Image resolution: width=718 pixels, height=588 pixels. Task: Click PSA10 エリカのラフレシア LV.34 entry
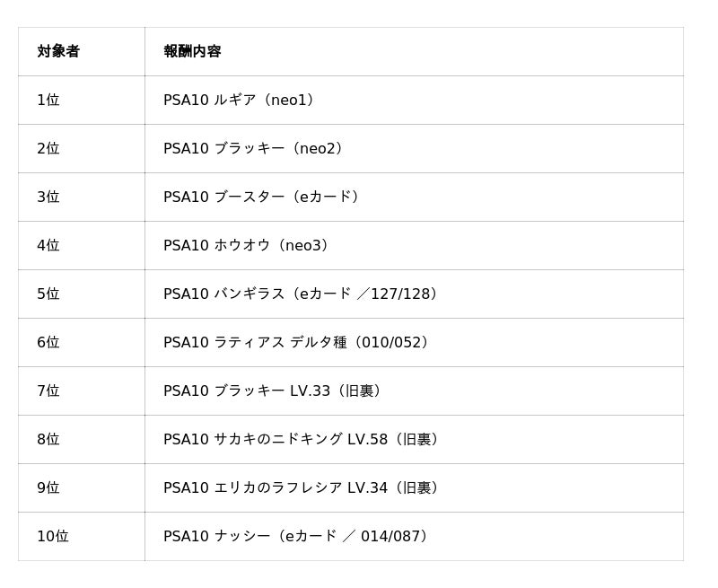303,487
